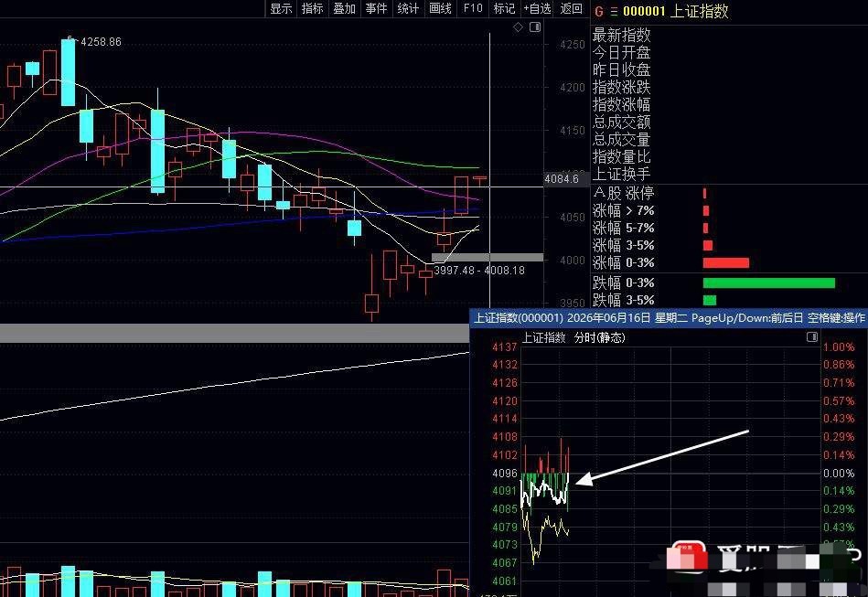Click the 1.00% label on the popup axis
The width and height of the screenshot is (868, 597).
pyautogui.click(x=839, y=347)
